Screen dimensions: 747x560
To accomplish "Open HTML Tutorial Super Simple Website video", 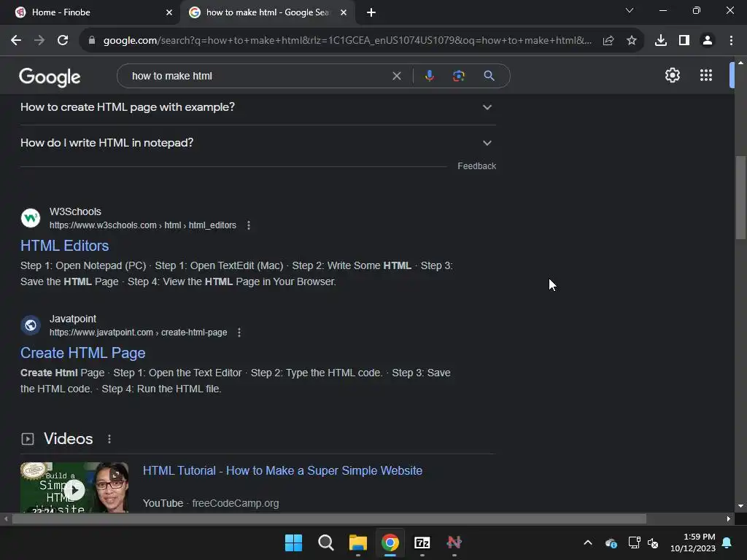I will tap(282, 470).
